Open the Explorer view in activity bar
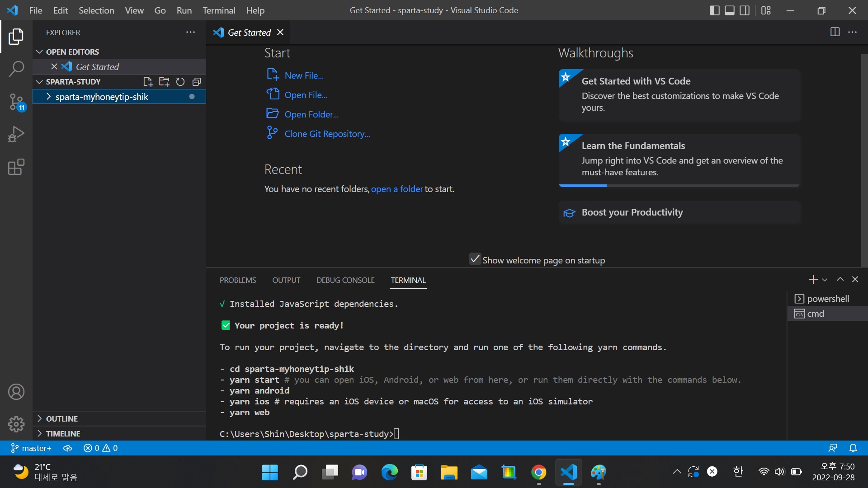This screenshot has height=488, width=868. coord(16,37)
